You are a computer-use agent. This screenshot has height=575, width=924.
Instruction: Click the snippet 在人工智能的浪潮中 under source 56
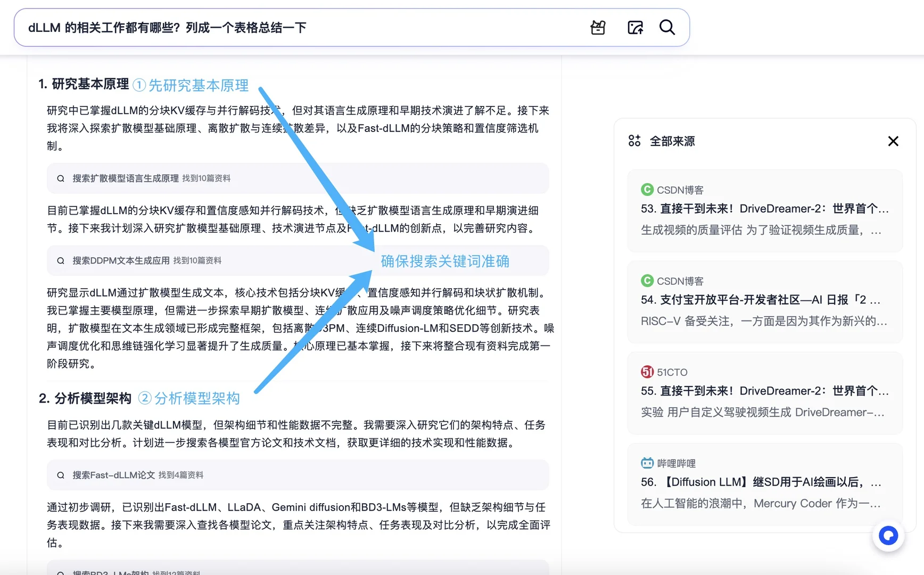click(x=761, y=503)
